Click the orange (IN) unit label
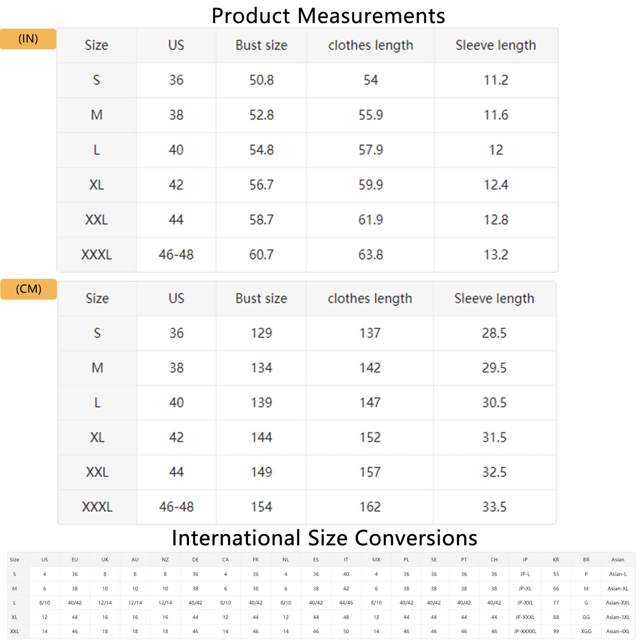The height and width of the screenshot is (644, 644). click(x=28, y=39)
